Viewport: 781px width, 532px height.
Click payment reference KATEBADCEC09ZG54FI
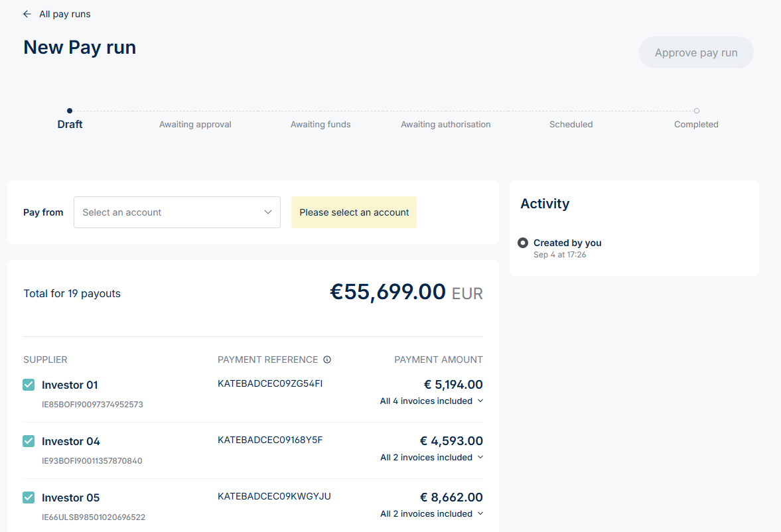point(270,383)
